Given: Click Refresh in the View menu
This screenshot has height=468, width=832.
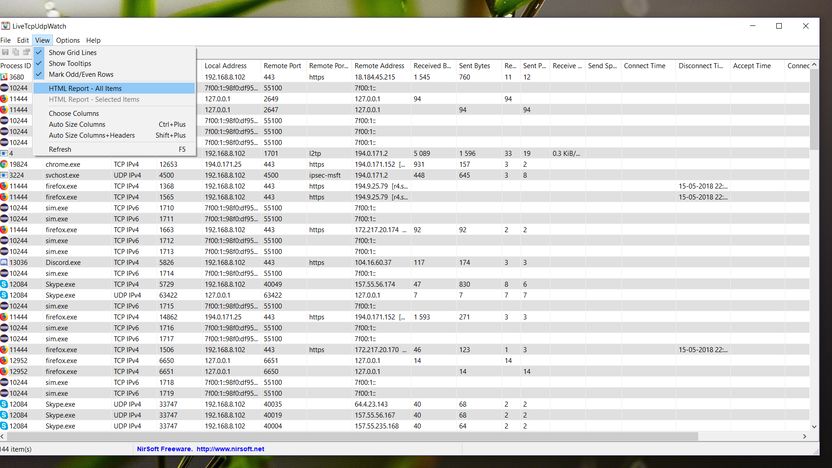Looking at the screenshot, I should (114, 150).
